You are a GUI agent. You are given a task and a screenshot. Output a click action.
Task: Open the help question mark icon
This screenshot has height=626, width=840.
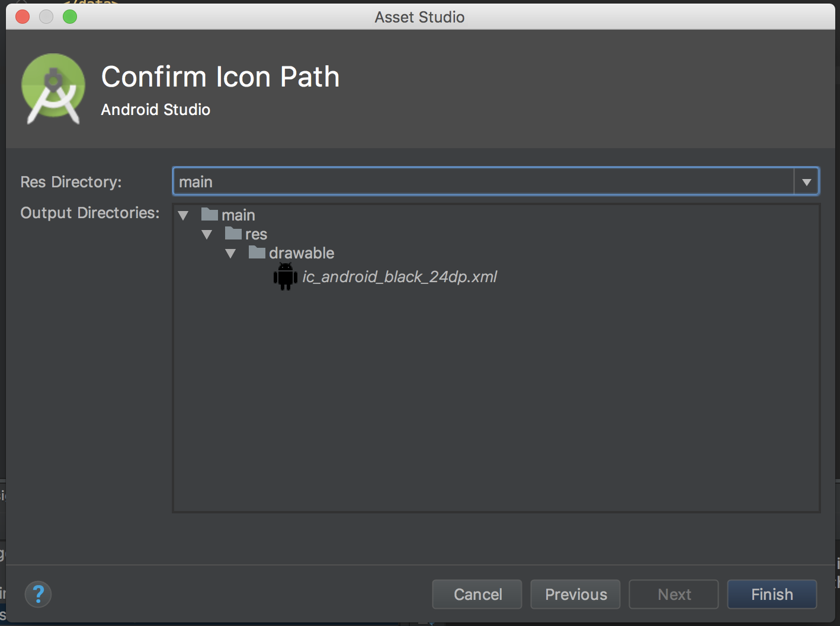[x=38, y=594]
